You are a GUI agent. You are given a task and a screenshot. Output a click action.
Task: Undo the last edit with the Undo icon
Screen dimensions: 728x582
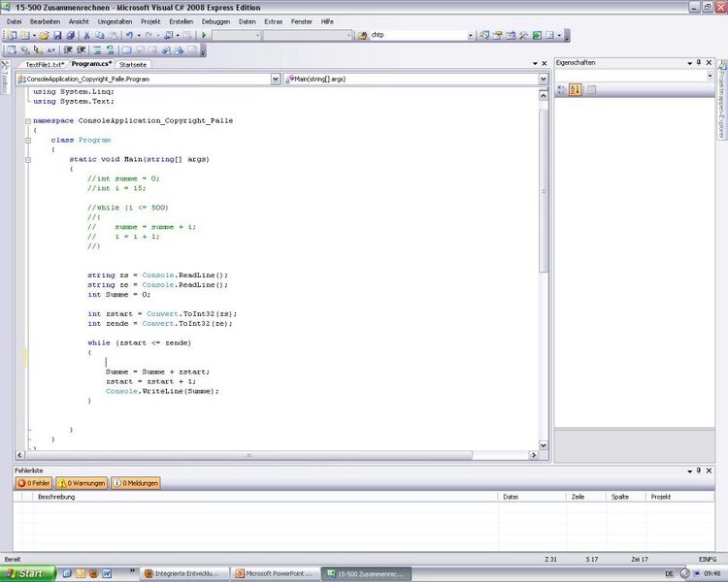[x=129, y=35]
